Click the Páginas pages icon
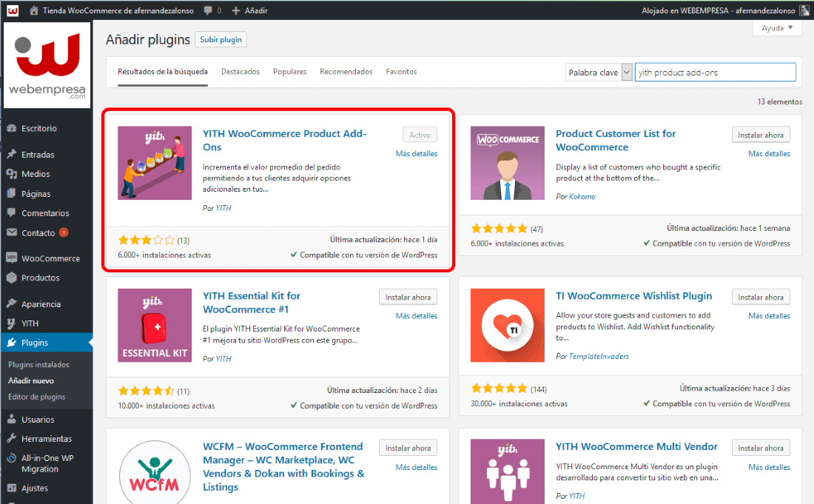 pos(11,194)
